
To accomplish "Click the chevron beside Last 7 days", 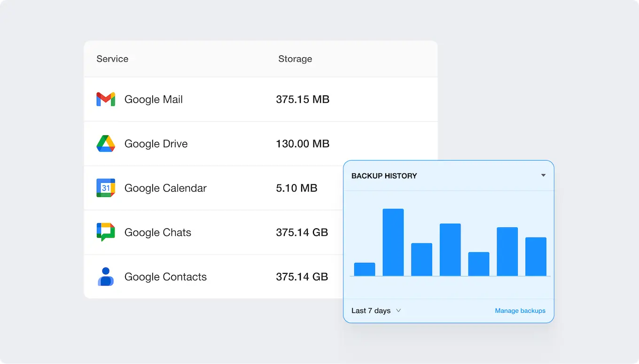I will click(398, 310).
